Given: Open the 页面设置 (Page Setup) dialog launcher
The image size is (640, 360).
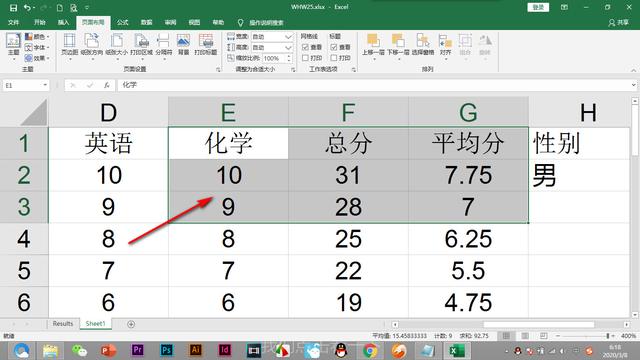Looking at the screenshot, I should click(218, 70).
